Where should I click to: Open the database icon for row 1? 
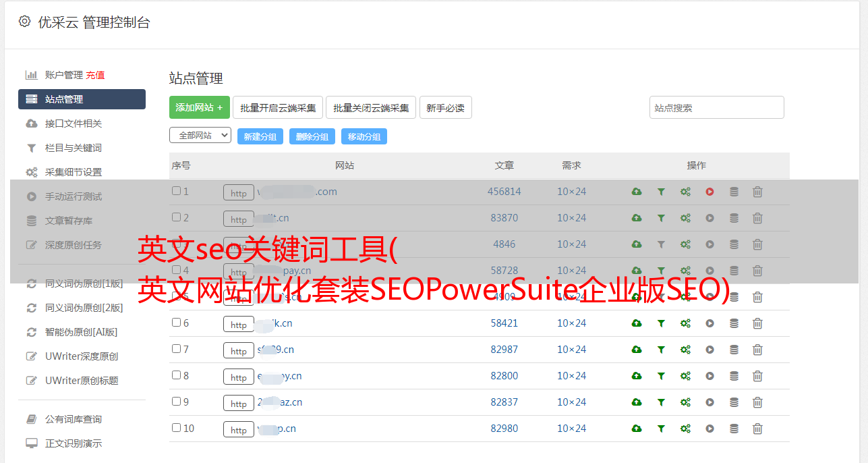click(x=734, y=192)
